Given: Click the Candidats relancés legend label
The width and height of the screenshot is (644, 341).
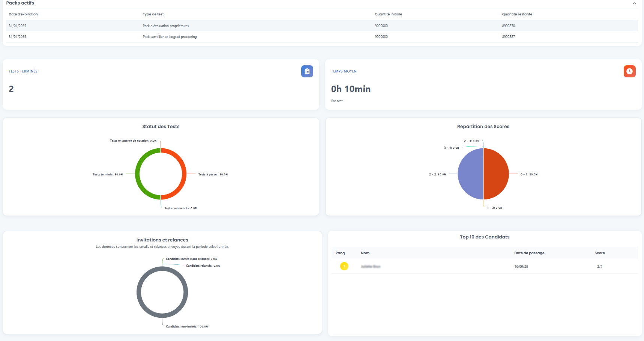Looking at the screenshot, I should [x=203, y=266].
